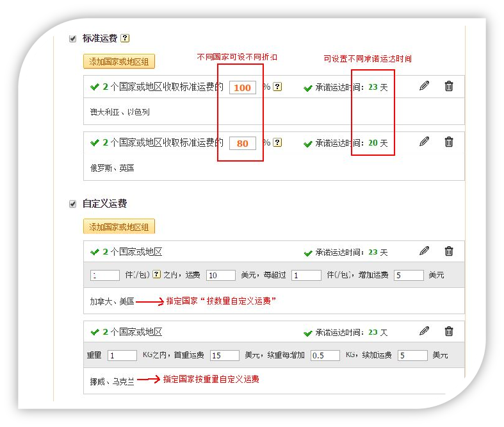Focus the item quantity field before 件(/包)

[105, 276]
